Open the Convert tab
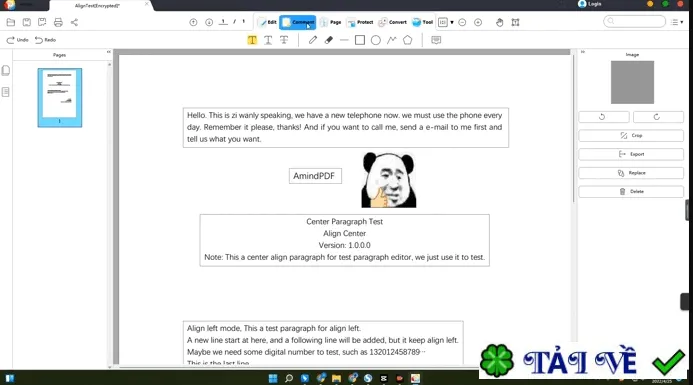 392,22
